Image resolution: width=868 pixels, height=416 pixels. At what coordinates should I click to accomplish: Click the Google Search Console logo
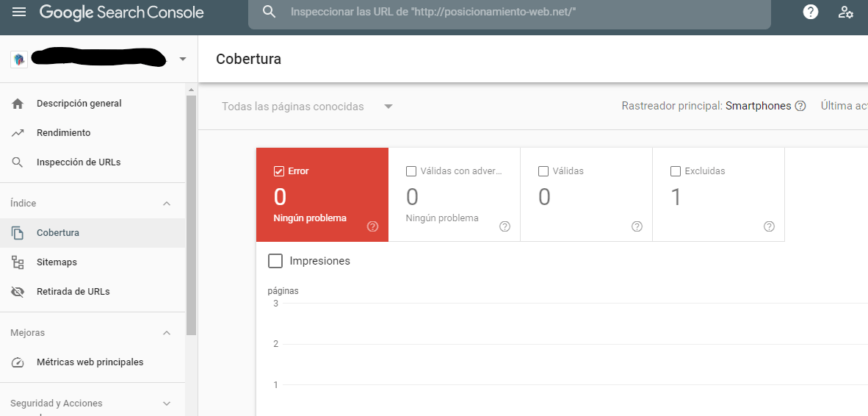pyautogui.click(x=121, y=12)
